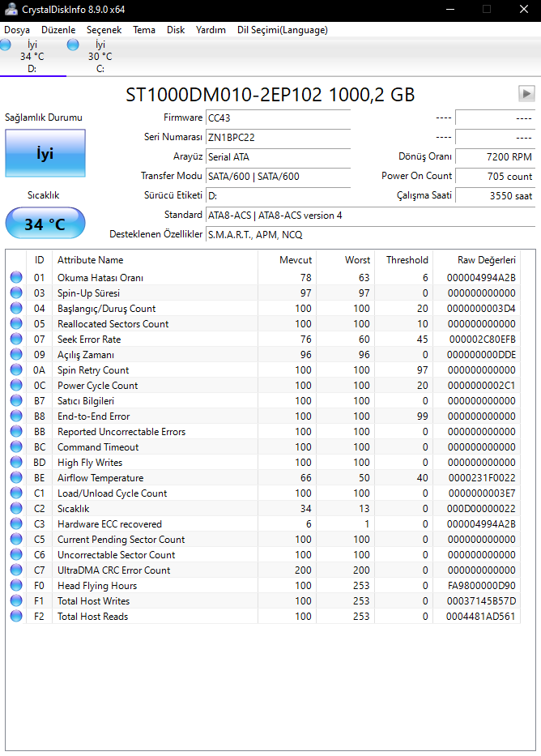Click status icon for Current Pending Sector Count

[16, 539]
